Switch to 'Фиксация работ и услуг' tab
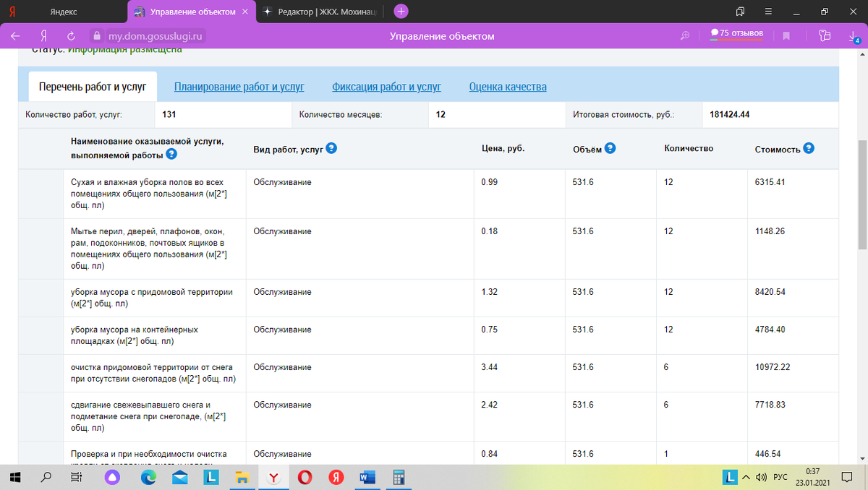 coord(387,87)
